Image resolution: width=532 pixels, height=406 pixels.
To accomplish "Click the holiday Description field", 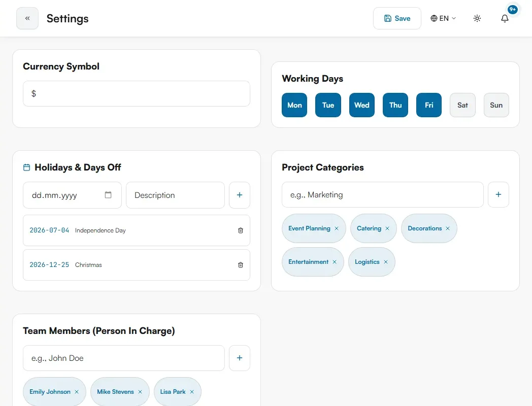I will (176, 195).
